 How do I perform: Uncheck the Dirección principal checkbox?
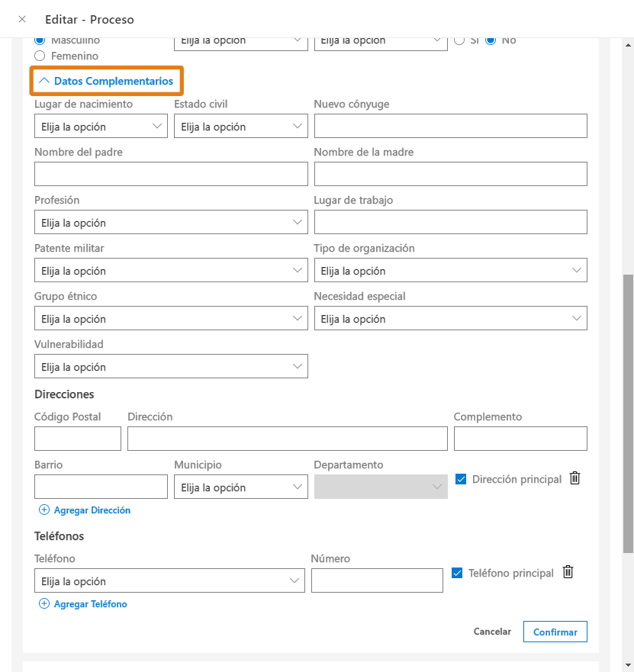click(x=461, y=479)
